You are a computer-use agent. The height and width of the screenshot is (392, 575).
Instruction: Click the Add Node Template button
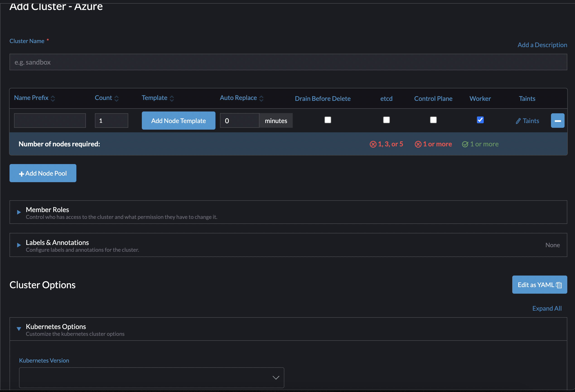[x=178, y=121]
